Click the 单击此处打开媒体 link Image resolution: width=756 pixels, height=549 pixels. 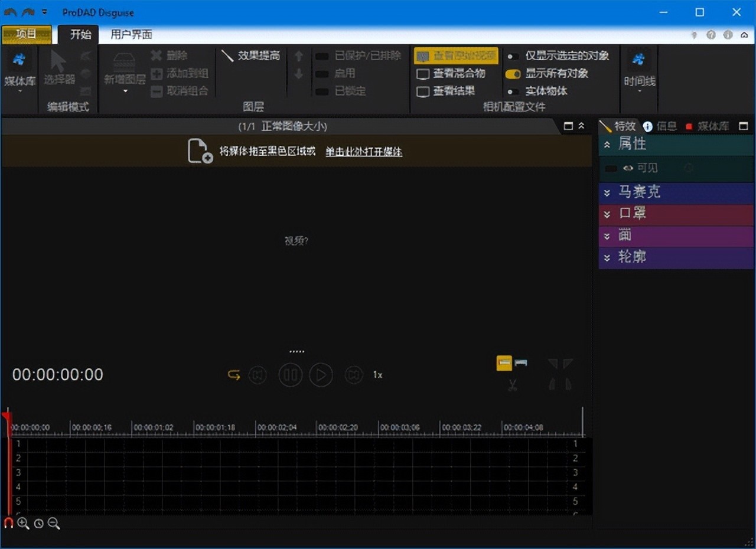coord(363,152)
